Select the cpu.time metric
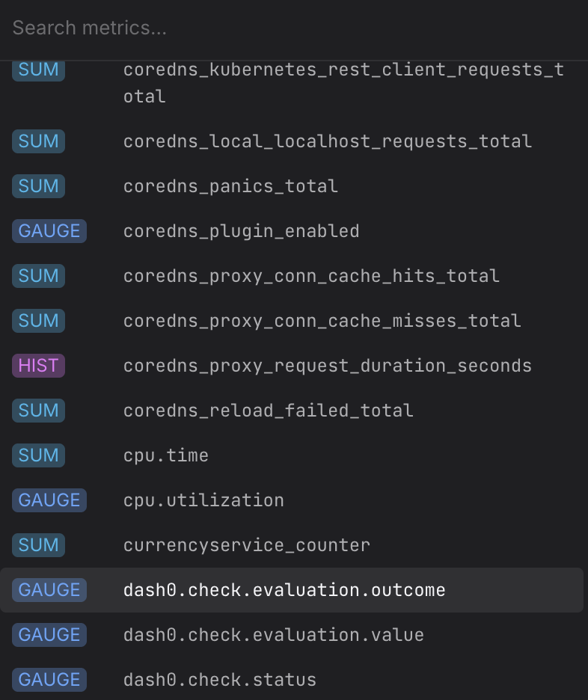 coord(166,455)
